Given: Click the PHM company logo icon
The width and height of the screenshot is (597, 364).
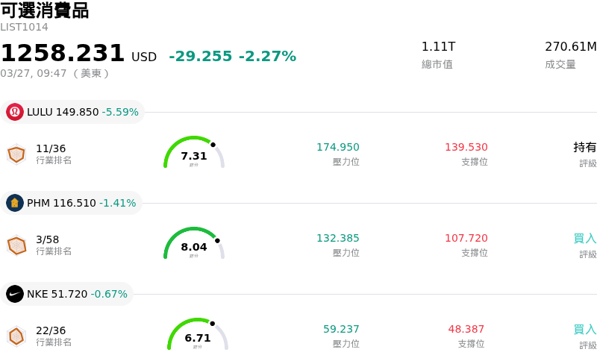Looking at the screenshot, I should coord(15,203).
